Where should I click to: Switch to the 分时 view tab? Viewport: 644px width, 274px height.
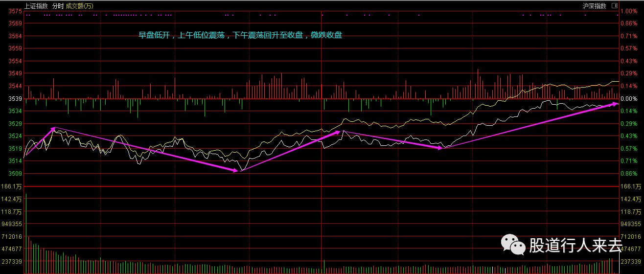tap(58, 6)
